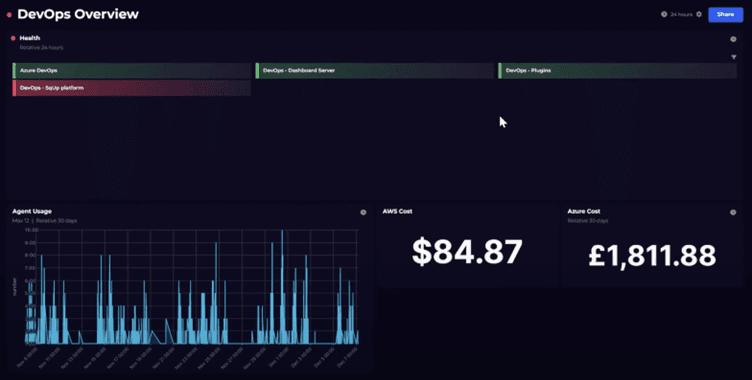The width and height of the screenshot is (752, 380).
Task: Click the red Health status indicator dot
Action: click(13, 38)
